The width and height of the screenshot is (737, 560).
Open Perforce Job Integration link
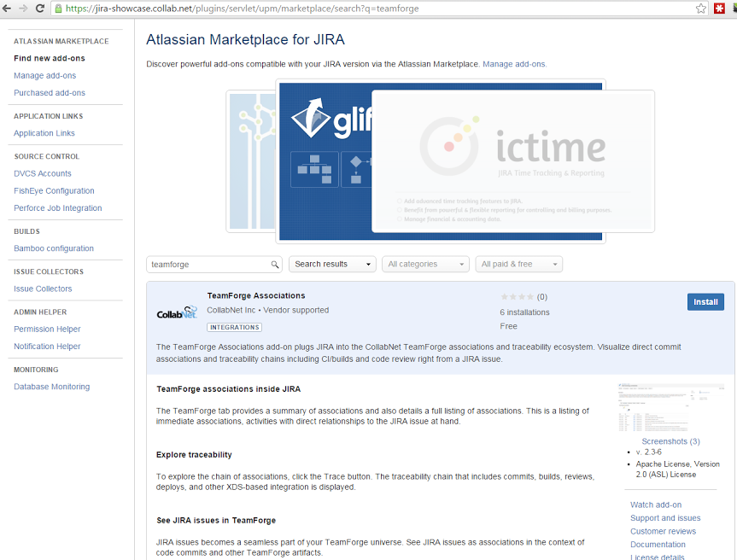[x=58, y=208]
